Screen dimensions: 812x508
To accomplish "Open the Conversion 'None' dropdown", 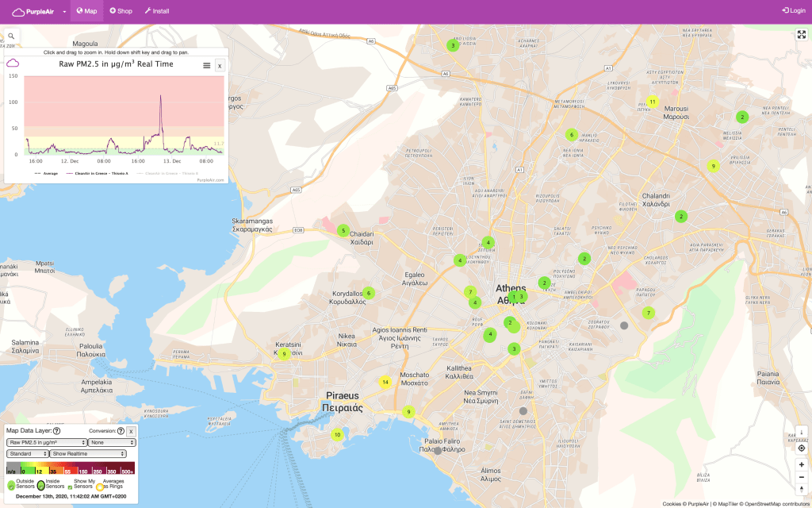I will [112, 442].
